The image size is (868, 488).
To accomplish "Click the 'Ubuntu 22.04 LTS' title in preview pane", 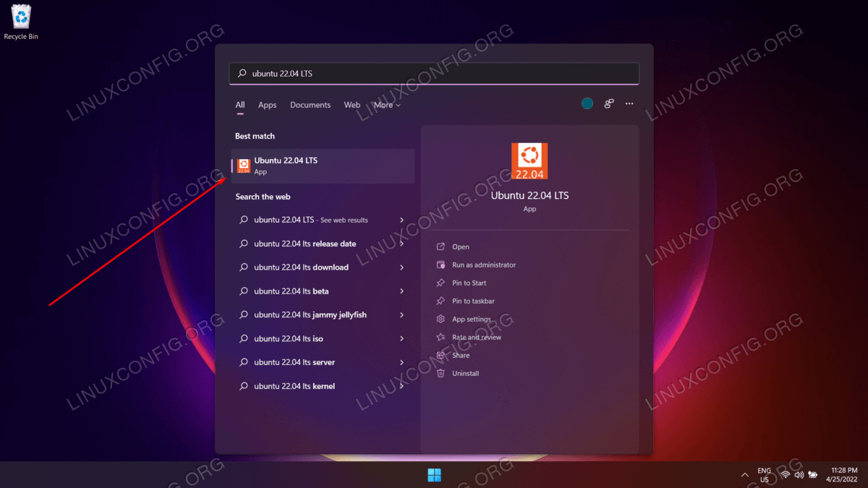I will [529, 195].
